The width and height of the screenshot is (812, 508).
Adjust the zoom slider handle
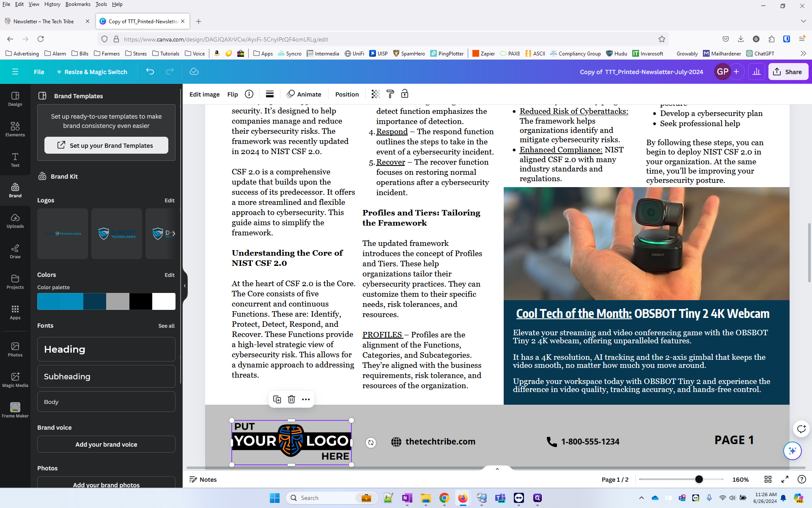(x=699, y=479)
